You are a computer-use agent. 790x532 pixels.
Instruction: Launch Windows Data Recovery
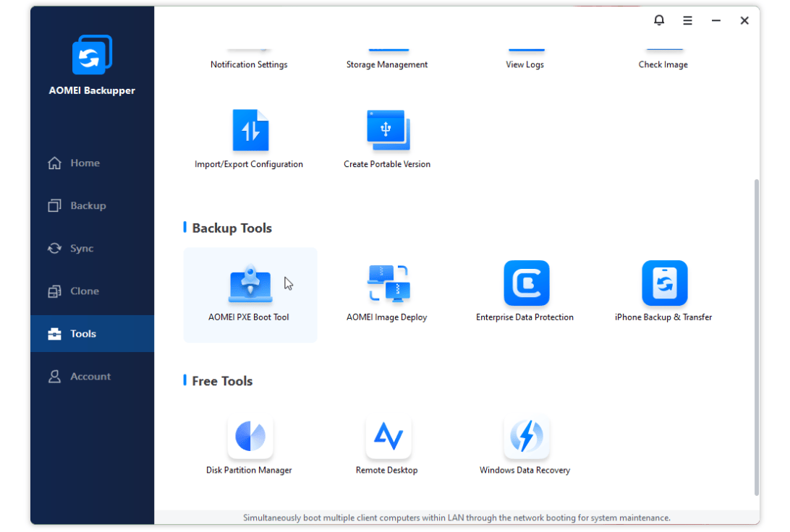pyautogui.click(x=525, y=446)
